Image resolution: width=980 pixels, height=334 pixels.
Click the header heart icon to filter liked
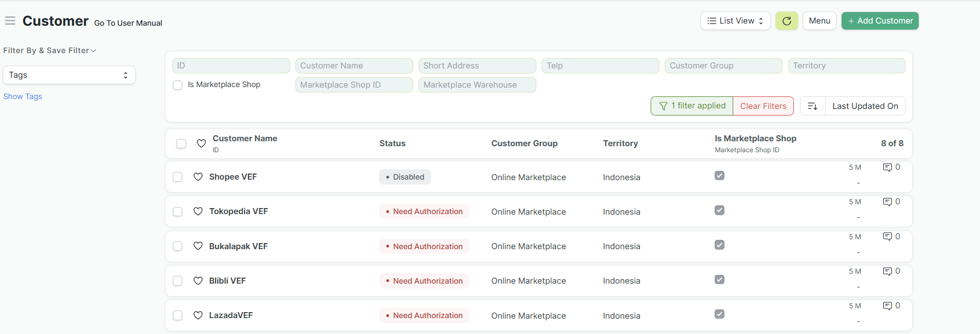(201, 143)
